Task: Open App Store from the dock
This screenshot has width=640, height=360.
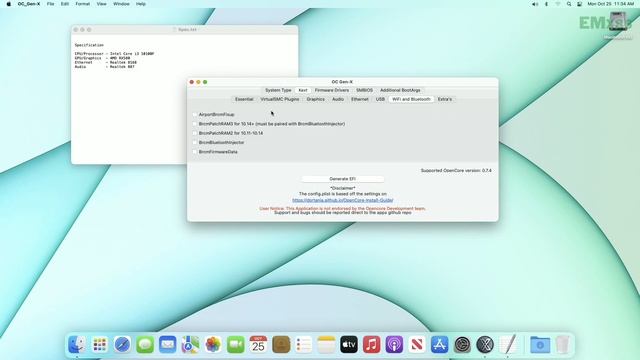Action: [x=440, y=345]
